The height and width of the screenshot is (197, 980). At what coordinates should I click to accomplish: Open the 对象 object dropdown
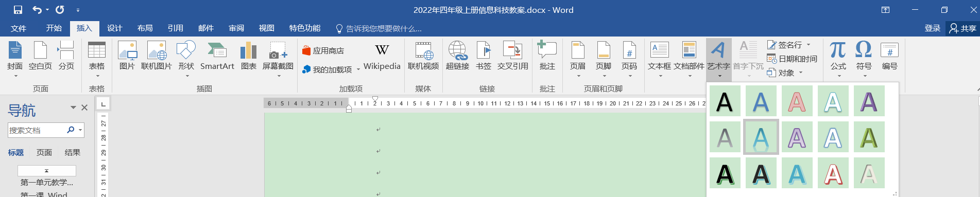coord(785,73)
